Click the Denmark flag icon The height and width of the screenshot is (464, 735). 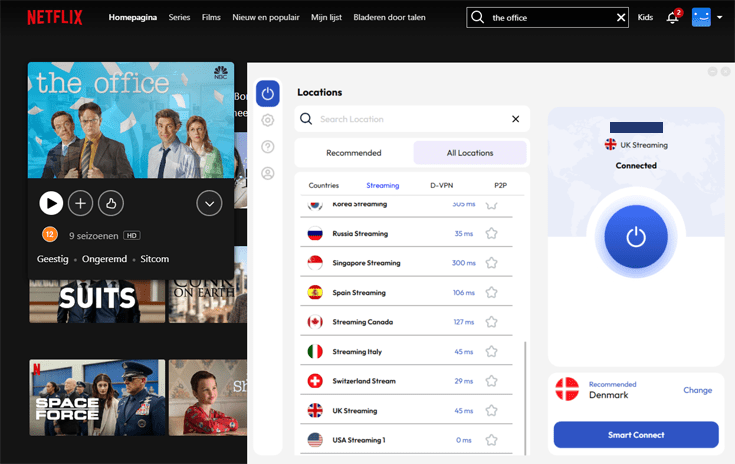[567, 389]
